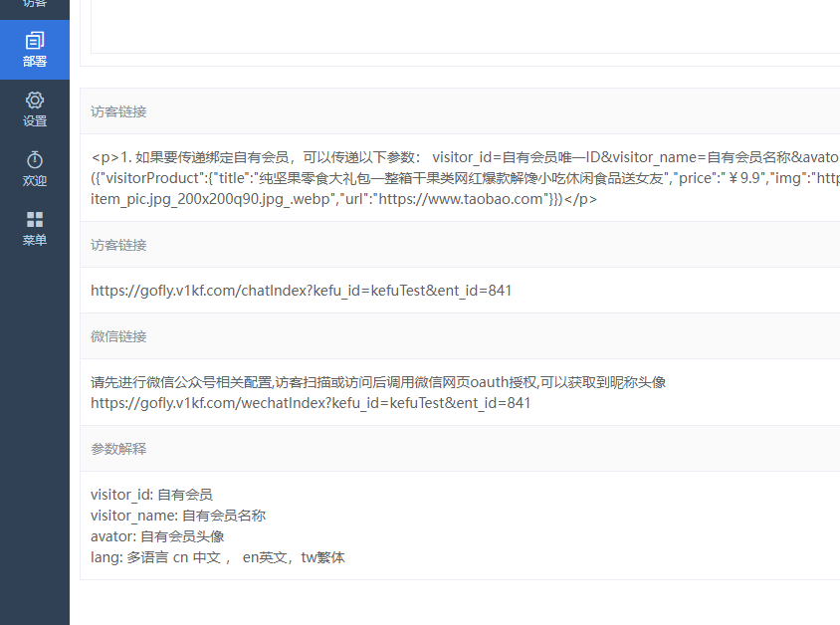Click the 请先进行微信公众号相关配置 instruction text

tap(378, 382)
